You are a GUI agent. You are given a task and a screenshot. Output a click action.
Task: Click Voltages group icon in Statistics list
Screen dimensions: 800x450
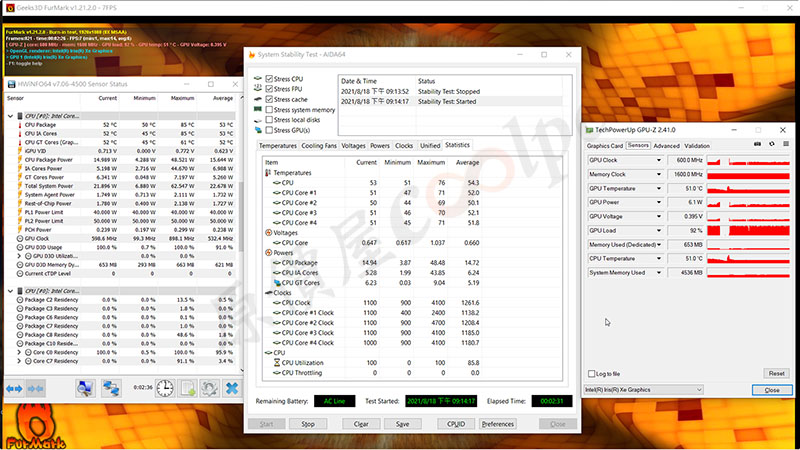click(x=268, y=233)
